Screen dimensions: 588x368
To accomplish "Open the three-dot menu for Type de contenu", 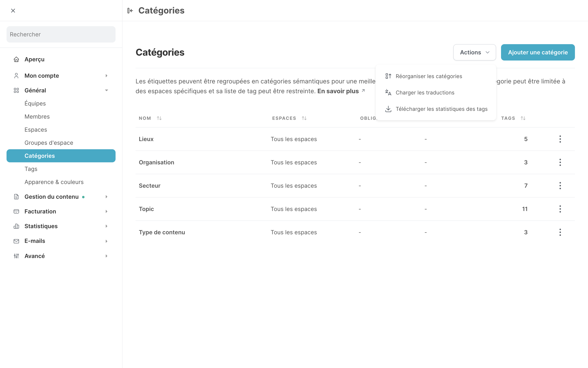I will point(560,232).
